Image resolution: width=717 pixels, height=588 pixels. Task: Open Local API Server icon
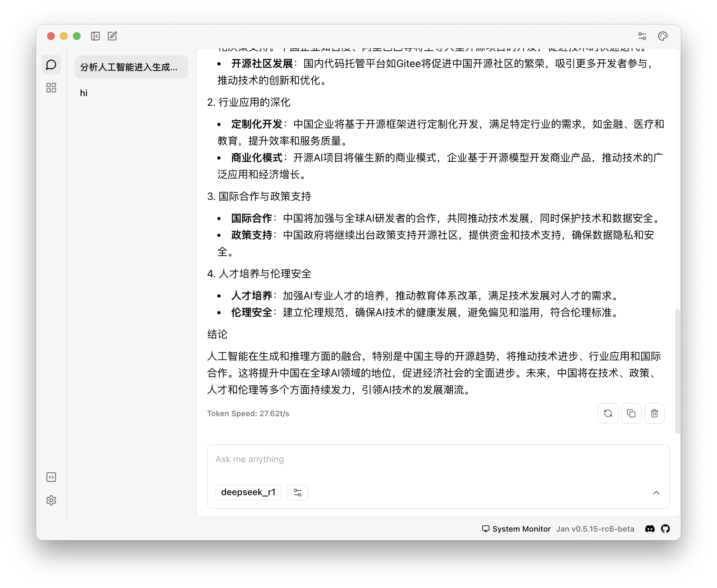tap(51, 477)
